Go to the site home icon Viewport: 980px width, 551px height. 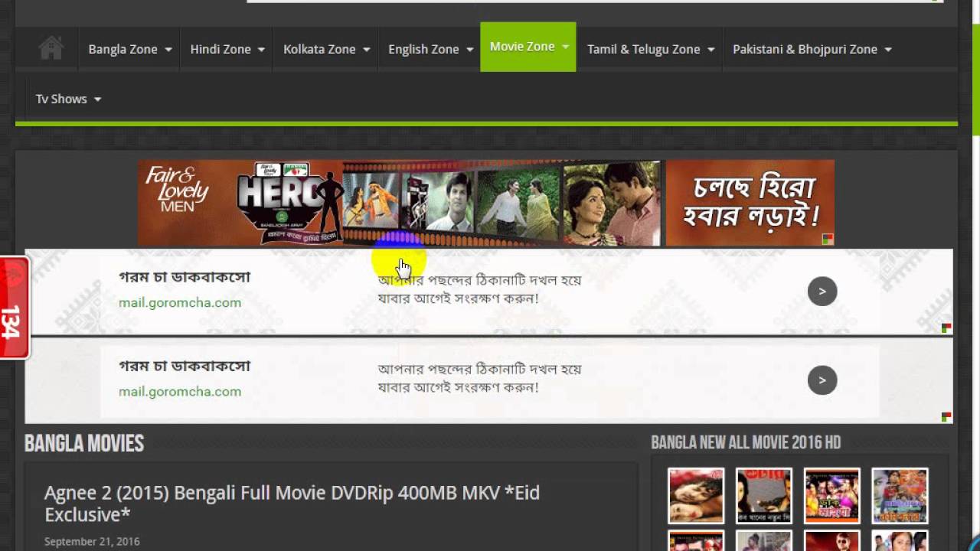51,49
